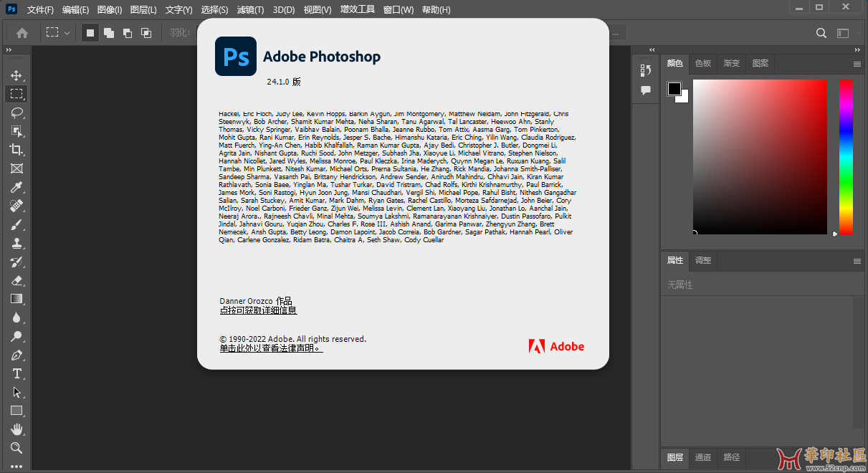Open the collapsed History panel icon
The width and height of the screenshot is (868, 473).
[646, 70]
